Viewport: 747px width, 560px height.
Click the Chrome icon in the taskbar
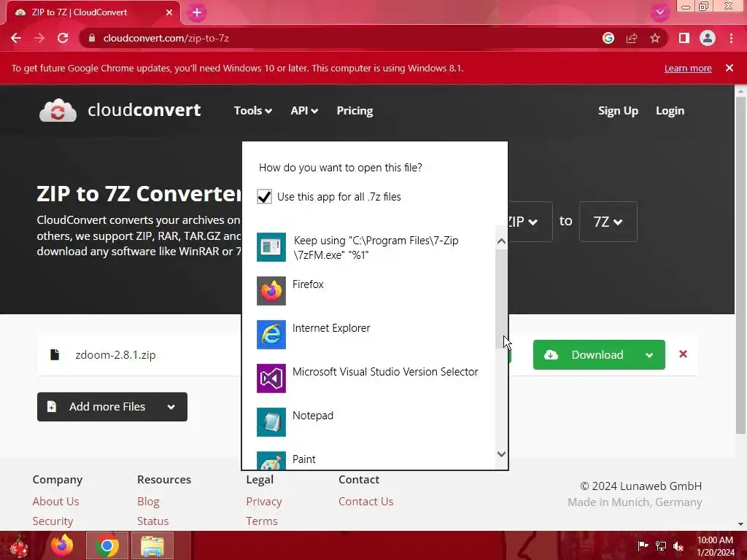(107, 545)
